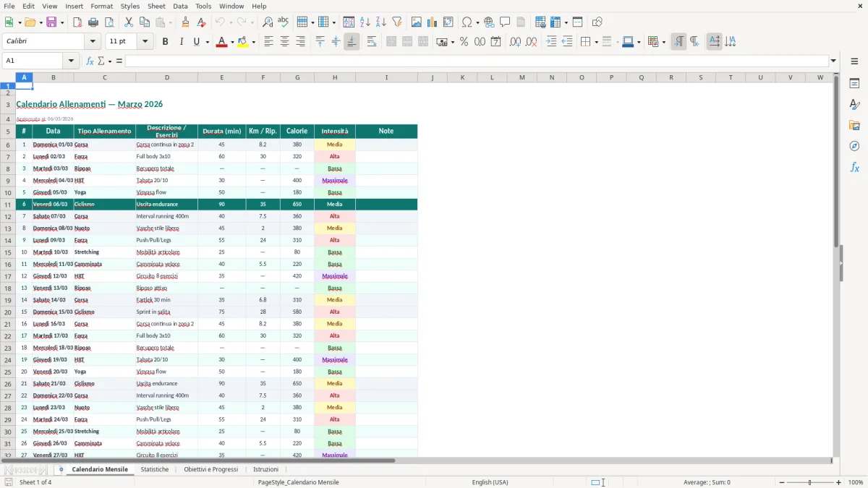Increase indent
Viewport: 868px width, 488px height.
(551, 42)
